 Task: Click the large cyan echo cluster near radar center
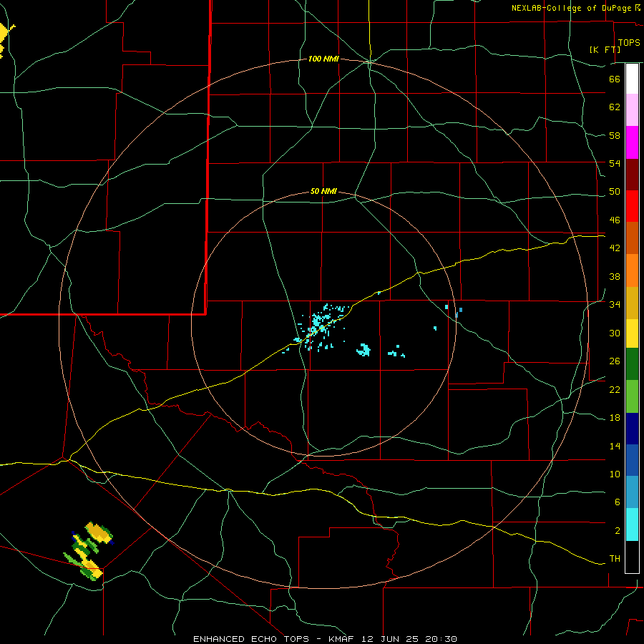click(x=320, y=326)
